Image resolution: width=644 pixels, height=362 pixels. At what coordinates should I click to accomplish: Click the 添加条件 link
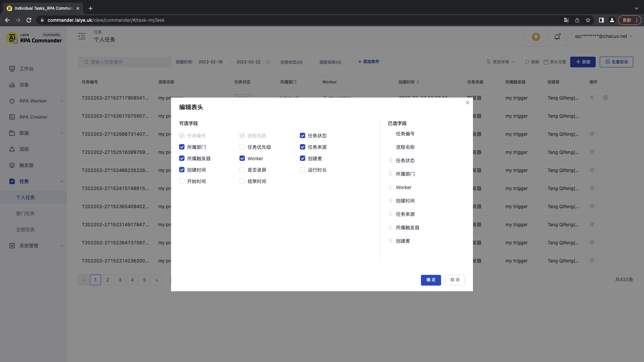pyautogui.click(x=368, y=62)
